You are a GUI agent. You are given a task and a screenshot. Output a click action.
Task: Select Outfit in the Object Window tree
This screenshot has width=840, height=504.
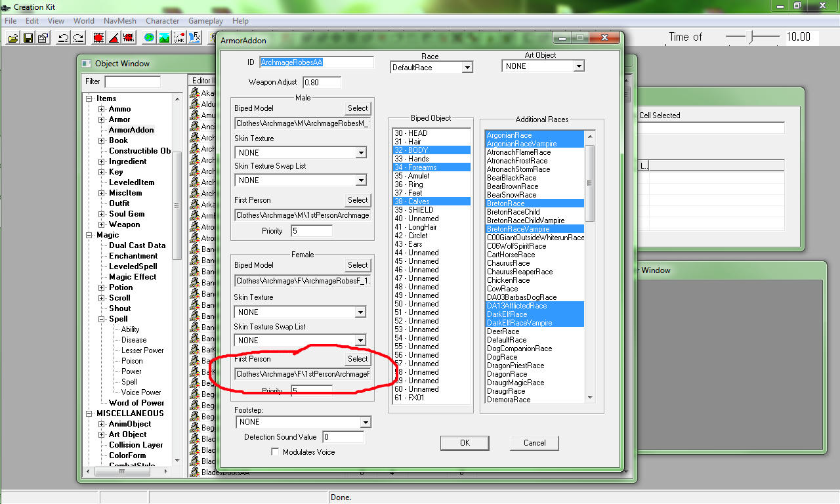(119, 203)
